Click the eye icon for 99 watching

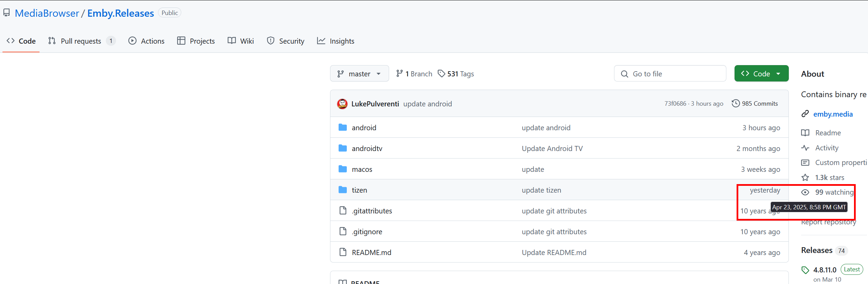[805, 192]
